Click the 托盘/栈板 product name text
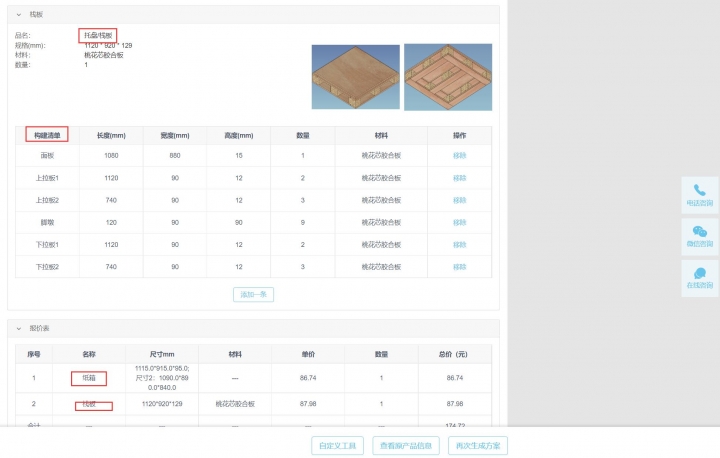Viewport: 720px width, 458px height. 98,36
